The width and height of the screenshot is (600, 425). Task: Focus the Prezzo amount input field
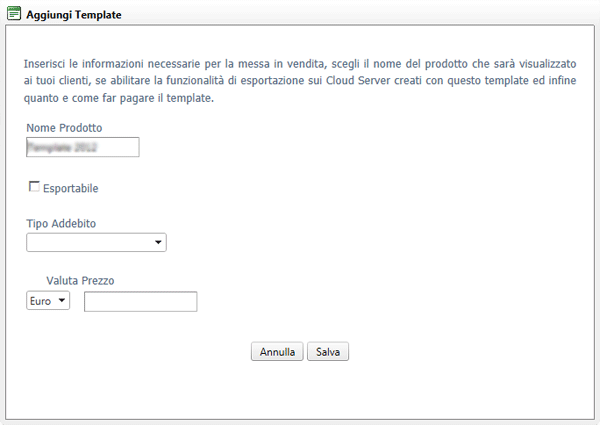coord(141,301)
